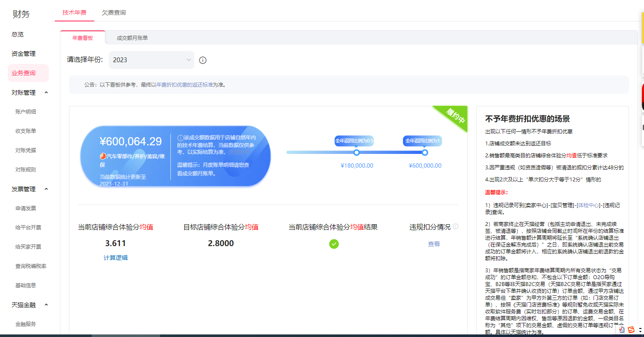This screenshot has width=644, height=337.
Task: Select 业务查询 in the sidebar
Action: point(28,73)
